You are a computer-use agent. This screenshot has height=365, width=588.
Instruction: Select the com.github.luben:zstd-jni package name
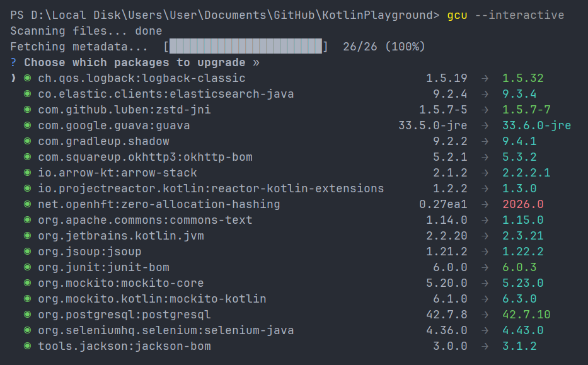pos(124,110)
